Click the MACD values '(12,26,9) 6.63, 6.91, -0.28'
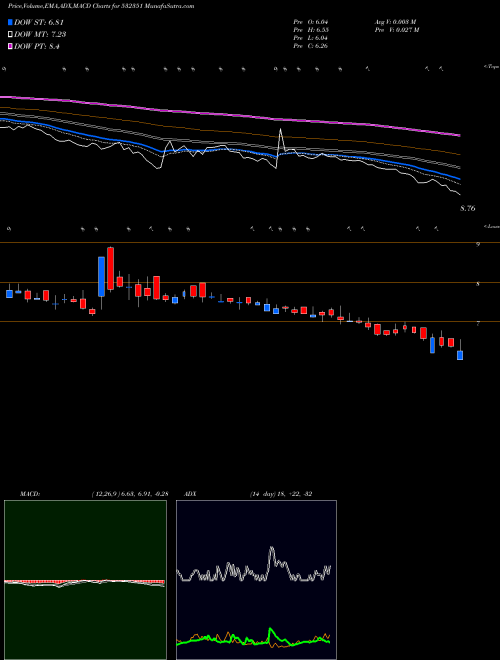This screenshot has width=500, height=660. coord(130,494)
